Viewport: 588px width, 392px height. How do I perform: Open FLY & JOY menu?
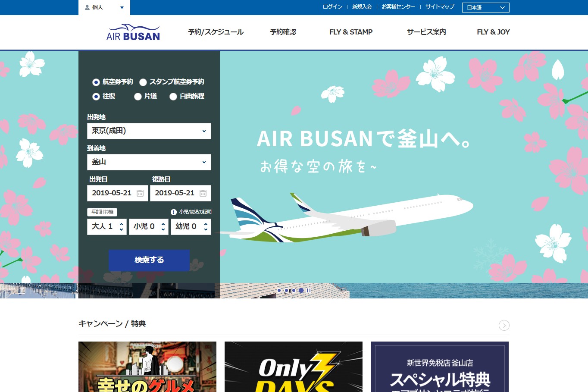[493, 32]
